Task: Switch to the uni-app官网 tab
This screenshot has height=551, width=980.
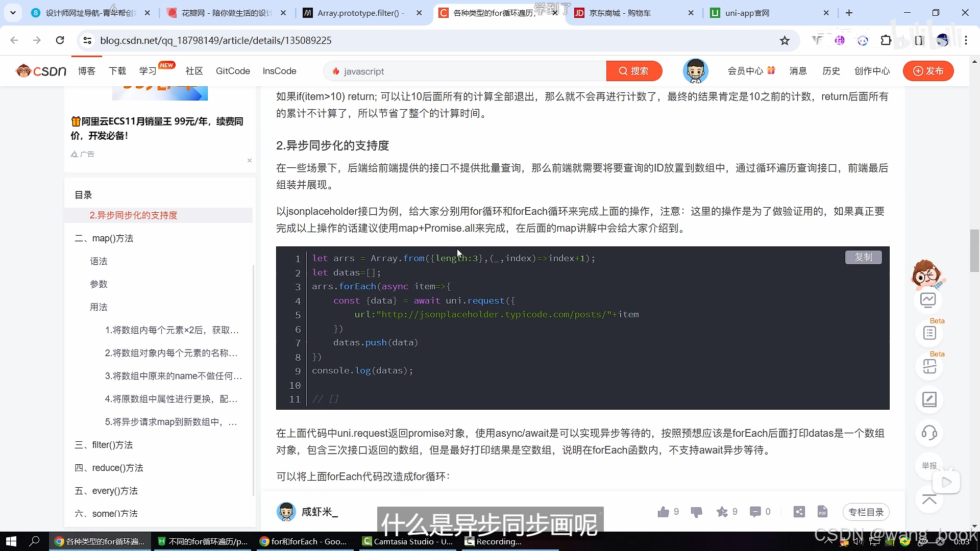Action: pos(769,13)
